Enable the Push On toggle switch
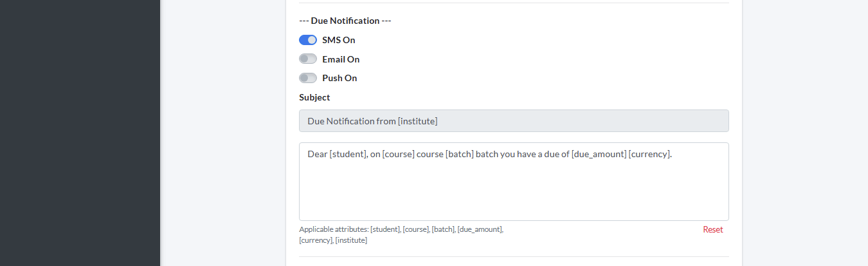Viewport: 868px width, 266px height. pyautogui.click(x=308, y=78)
